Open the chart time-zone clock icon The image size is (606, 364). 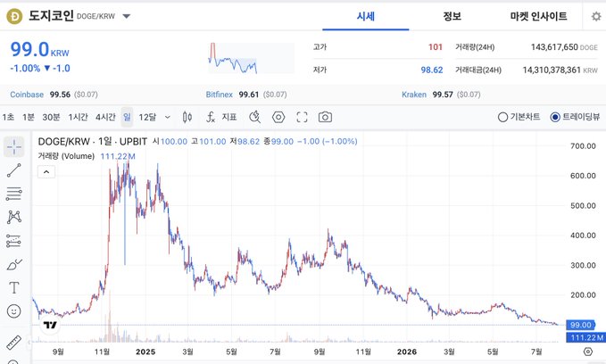254,117
